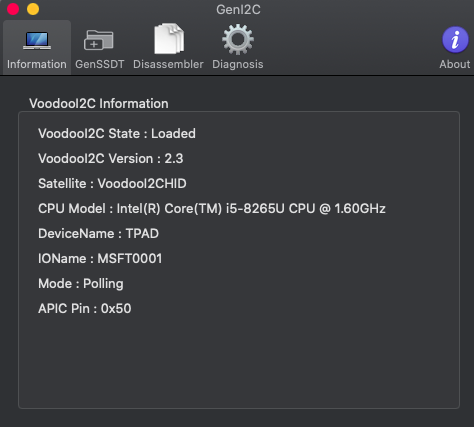474x427 pixels.
Task: Click the DeviceName : TPAD text
Action: pos(98,234)
